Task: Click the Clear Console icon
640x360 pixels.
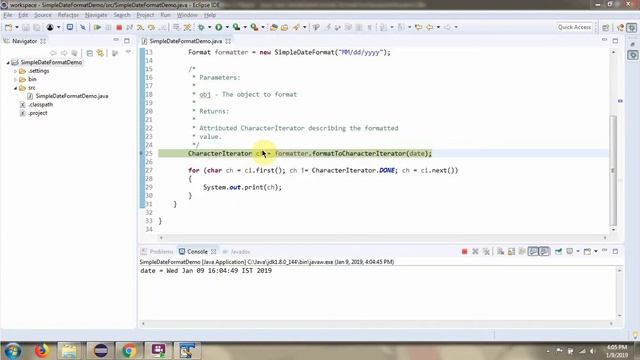Action: (x=500, y=251)
